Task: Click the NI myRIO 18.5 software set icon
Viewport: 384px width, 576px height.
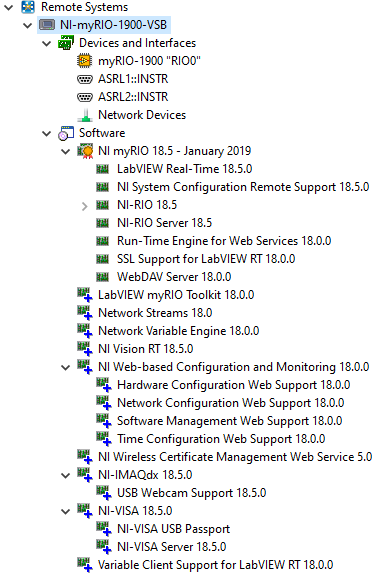Action: (x=85, y=151)
